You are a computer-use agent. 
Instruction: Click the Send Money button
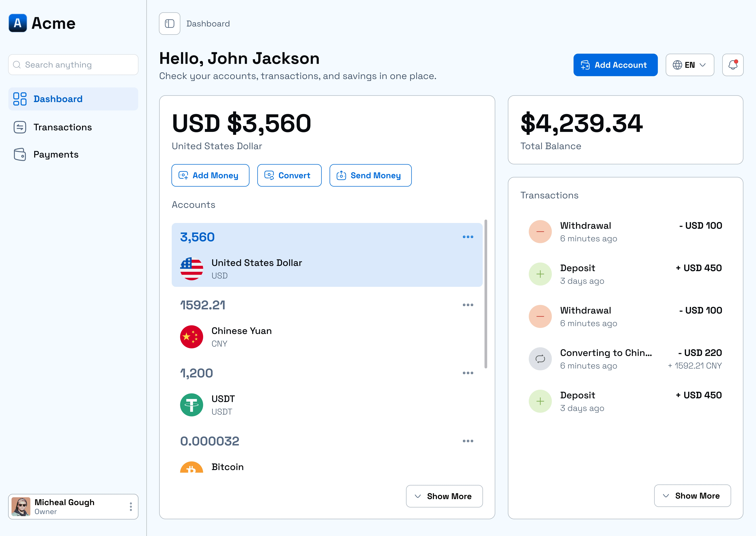[370, 176]
